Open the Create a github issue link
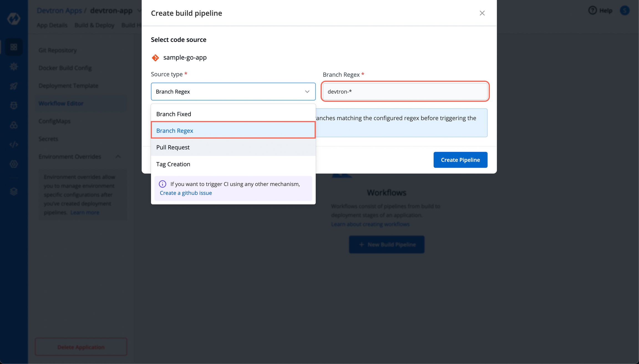Viewport: 639px width, 364px height. tap(186, 193)
